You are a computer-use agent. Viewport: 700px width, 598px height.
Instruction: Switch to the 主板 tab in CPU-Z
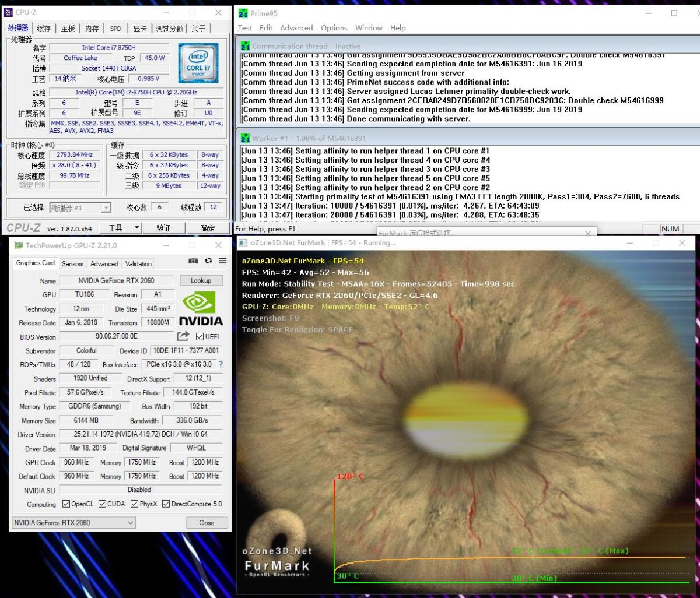(x=68, y=29)
